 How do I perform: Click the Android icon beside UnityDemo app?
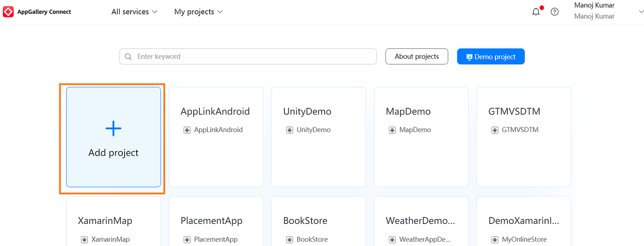289,130
